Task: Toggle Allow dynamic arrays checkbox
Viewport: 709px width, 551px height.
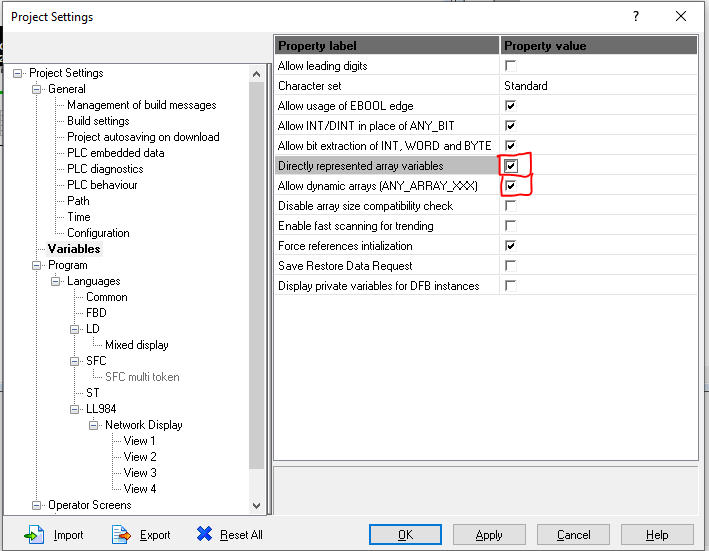Action: (x=510, y=186)
